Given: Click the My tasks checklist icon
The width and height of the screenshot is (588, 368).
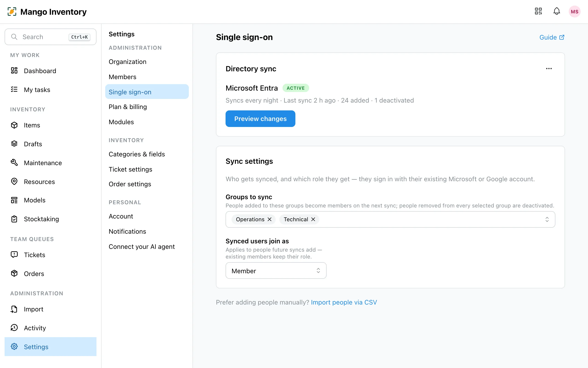Looking at the screenshot, I should pyautogui.click(x=14, y=89).
